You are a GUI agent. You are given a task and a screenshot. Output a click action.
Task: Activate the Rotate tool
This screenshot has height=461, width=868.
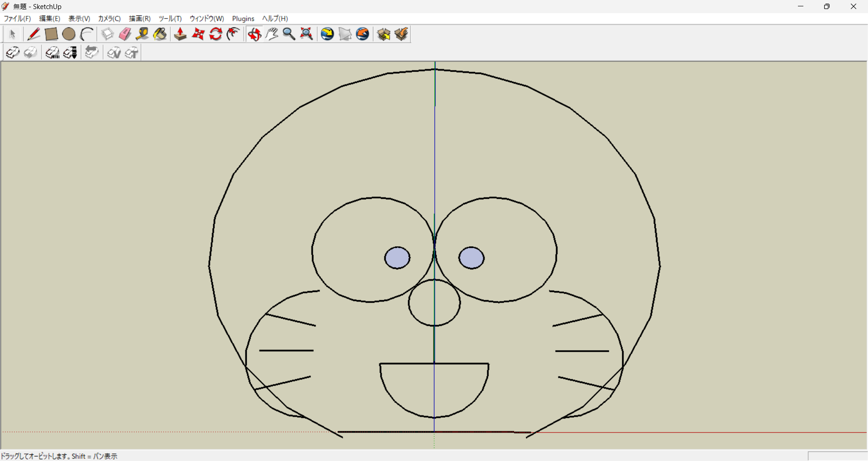[216, 34]
